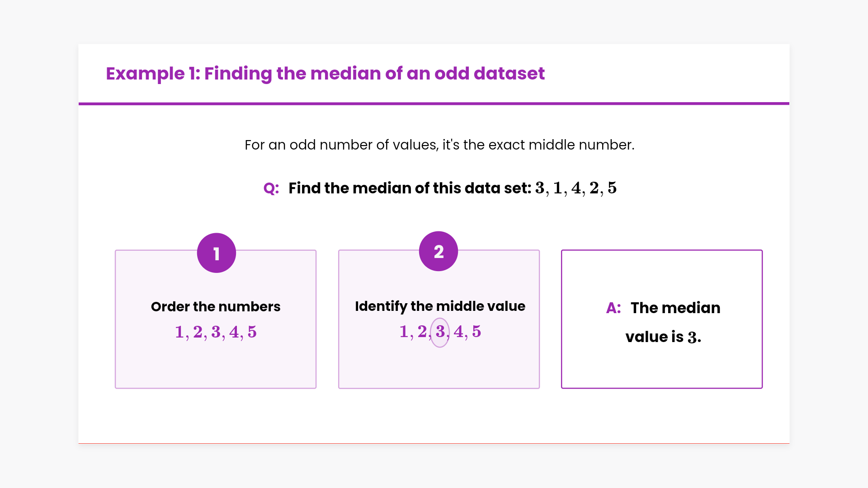Click the unsorted data set 3, 1, 4, 2, 5
This screenshot has width=868, height=488.
click(x=576, y=188)
